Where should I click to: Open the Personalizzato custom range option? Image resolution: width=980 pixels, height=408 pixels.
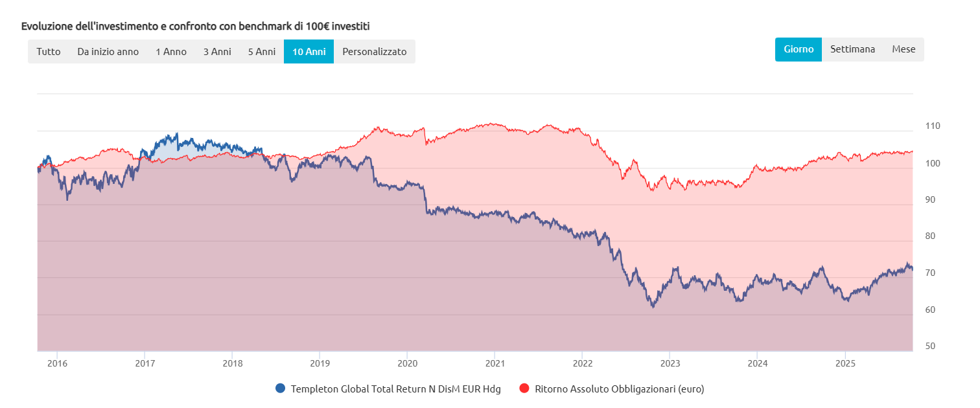375,52
